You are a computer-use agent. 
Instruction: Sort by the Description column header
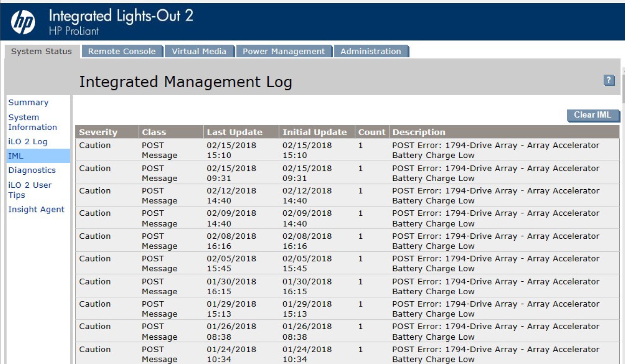tap(504, 132)
